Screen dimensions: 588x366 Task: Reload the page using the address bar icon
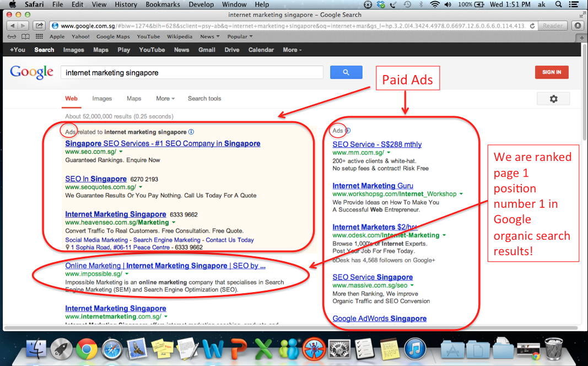click(532, 26)
